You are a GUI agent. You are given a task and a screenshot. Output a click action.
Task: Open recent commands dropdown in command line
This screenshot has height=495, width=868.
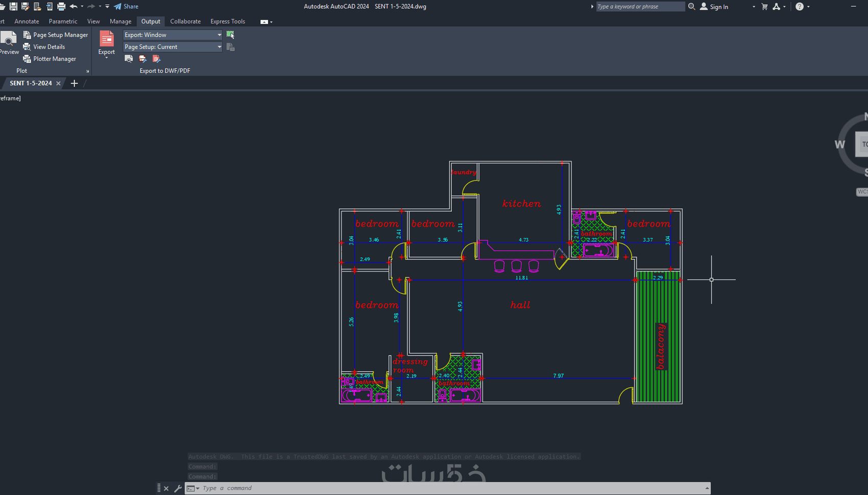point(192,488)
